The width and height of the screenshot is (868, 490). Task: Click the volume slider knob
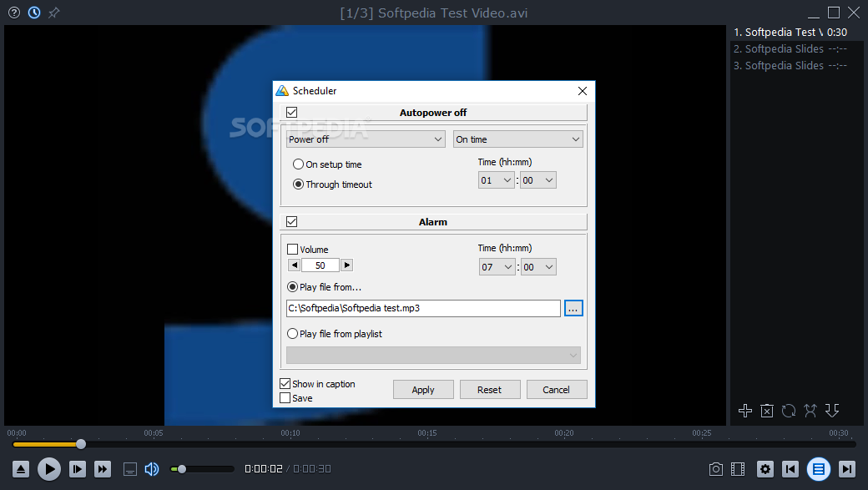click(182, 469)
